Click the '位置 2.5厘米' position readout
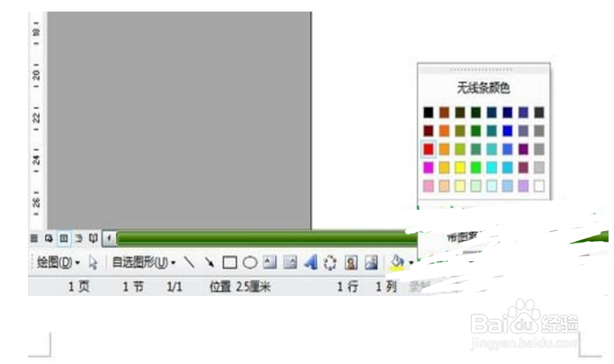 240,287
